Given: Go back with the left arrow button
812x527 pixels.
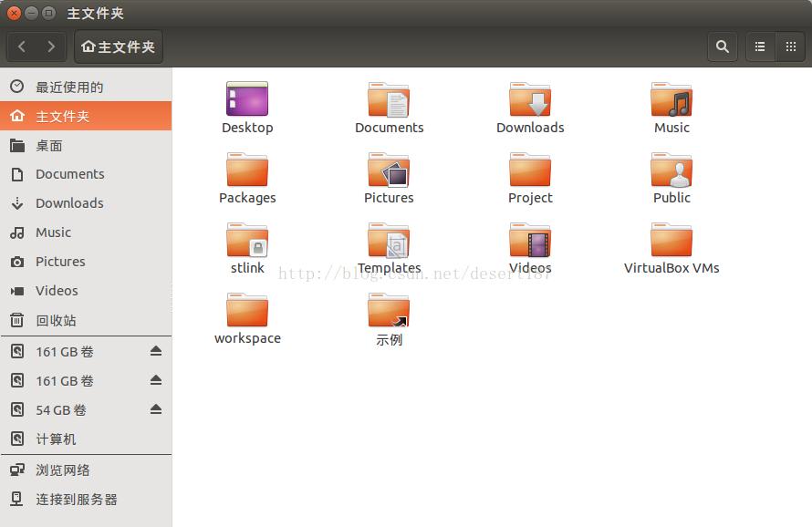Looking at the screenshot, I should click(23, 46).
